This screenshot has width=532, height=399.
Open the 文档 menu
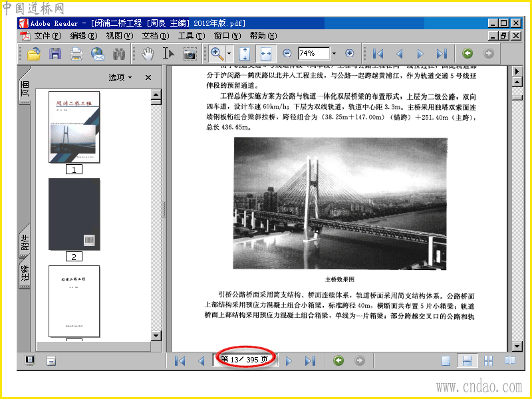(156, 36)
